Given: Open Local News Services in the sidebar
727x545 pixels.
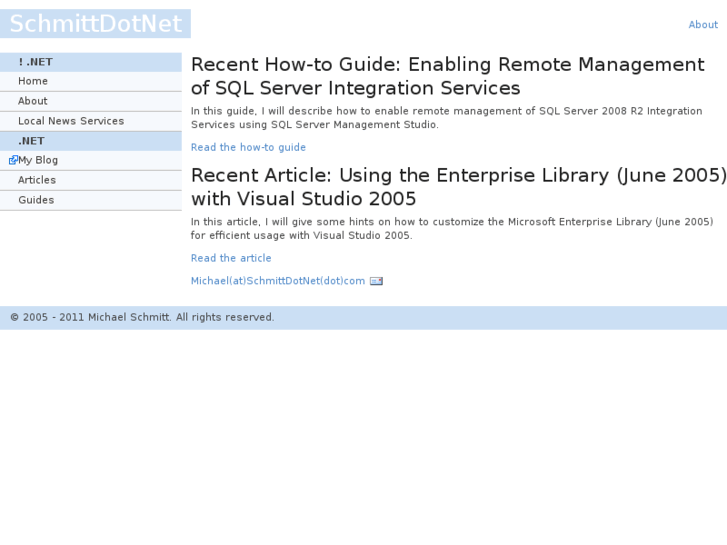Looking at the screenshot, I should click(71, 121).
